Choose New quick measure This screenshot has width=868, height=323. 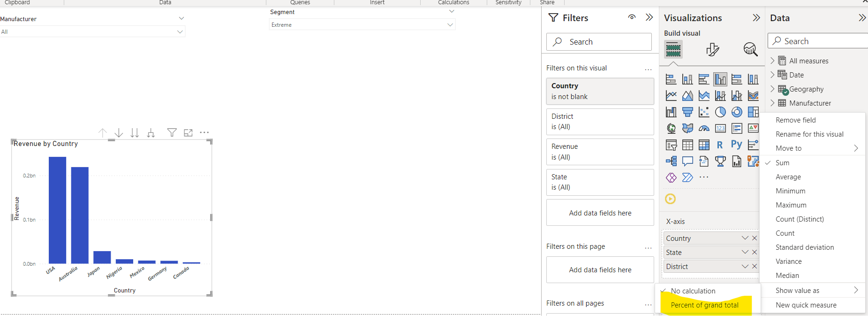pos(806,305)
